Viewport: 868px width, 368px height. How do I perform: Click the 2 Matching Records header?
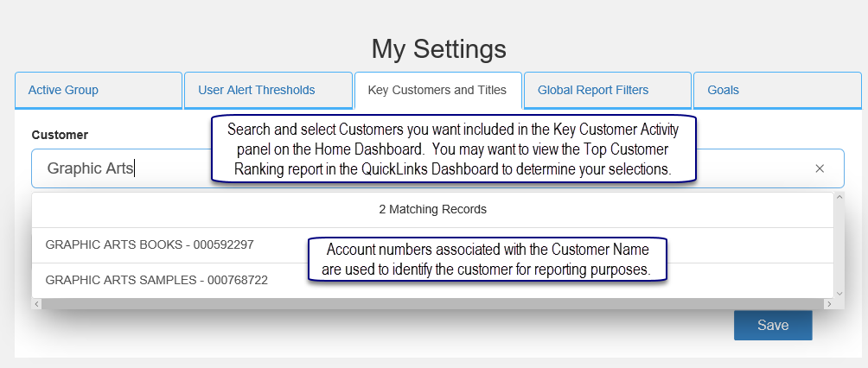tap(433, 210)
